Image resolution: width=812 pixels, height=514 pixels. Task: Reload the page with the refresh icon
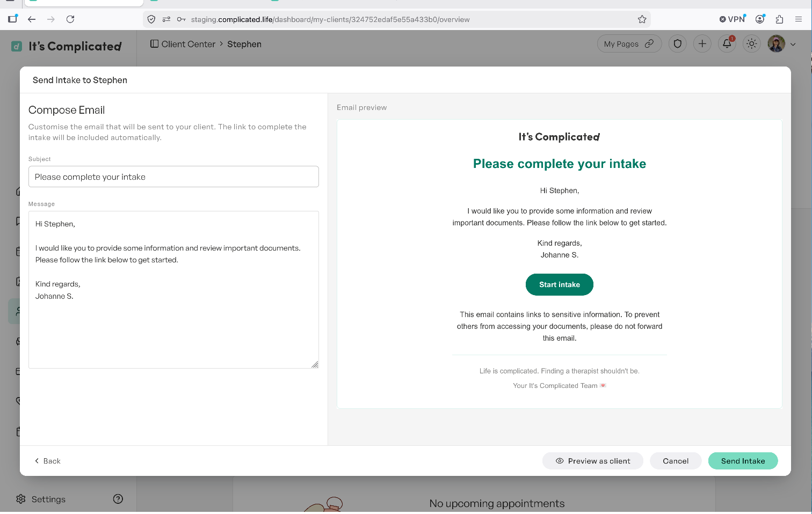[70, 19]
